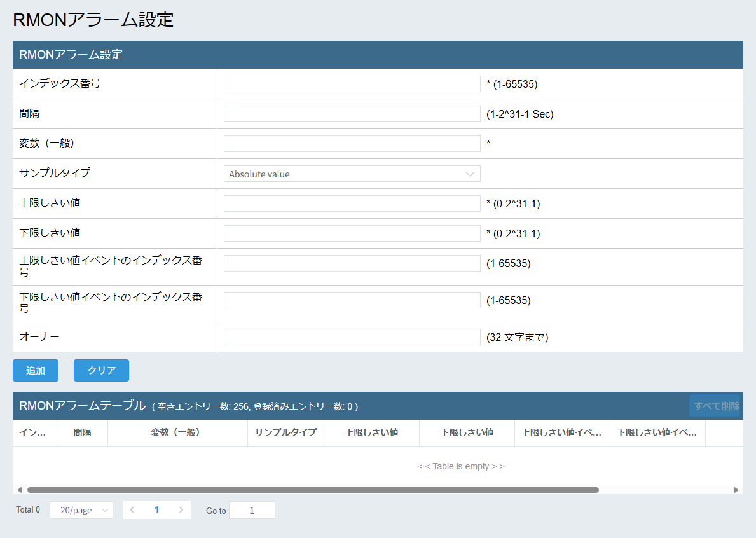
Task: Focus the 変数（一般） text box
Action: 352,144
